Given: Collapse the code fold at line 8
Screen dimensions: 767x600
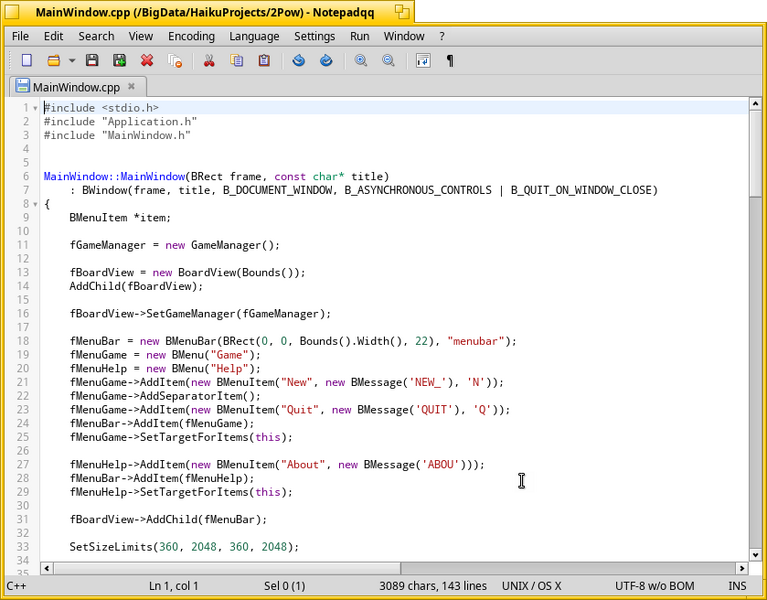Looking at the screenshot, I should pos(35,204).
